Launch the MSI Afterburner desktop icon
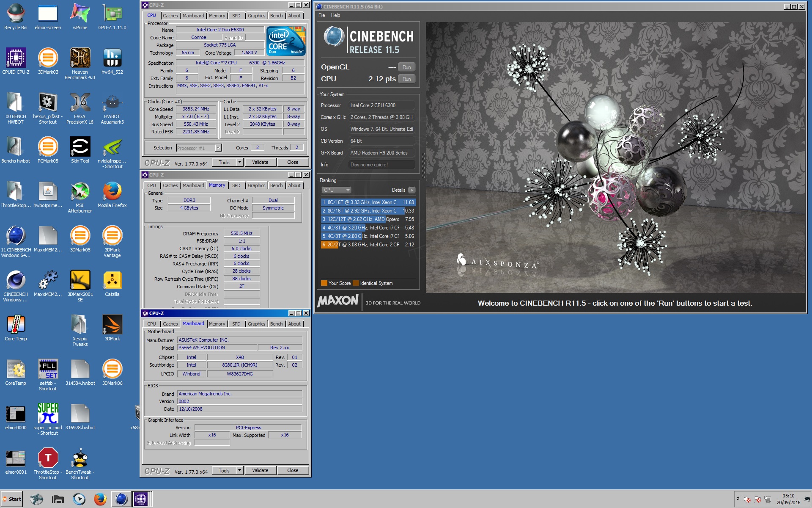The image size is (812, 508). pyautogui.click(x=80, y=197)
